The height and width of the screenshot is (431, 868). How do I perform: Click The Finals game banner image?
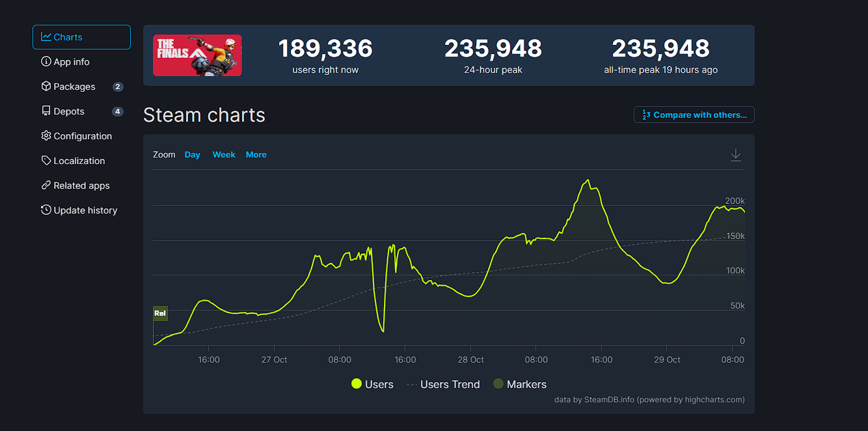tap(197, 55)
